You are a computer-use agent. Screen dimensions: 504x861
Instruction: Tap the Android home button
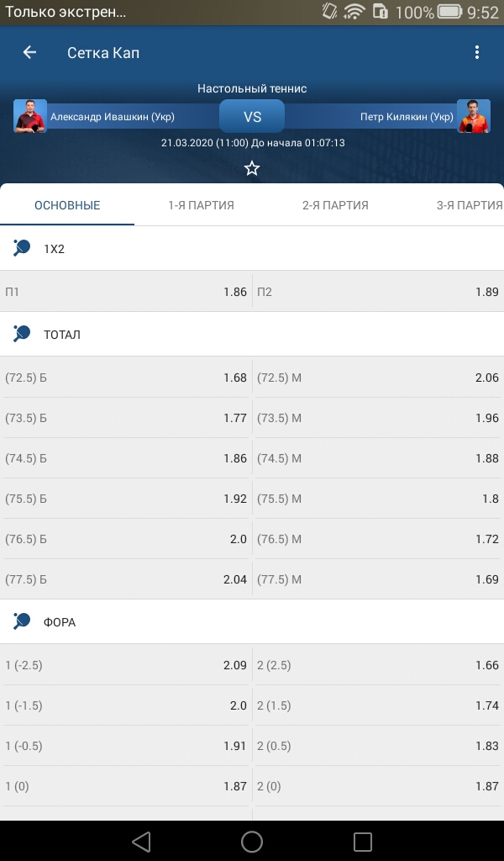click(252, 841)
